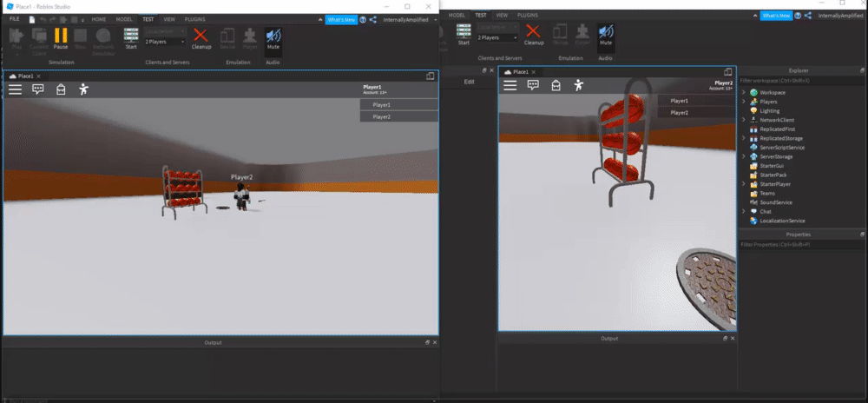Open the VIEW tab in right window
Image resolution: width=868 pixels, height=403 pixels.
[x=502, y=16]
